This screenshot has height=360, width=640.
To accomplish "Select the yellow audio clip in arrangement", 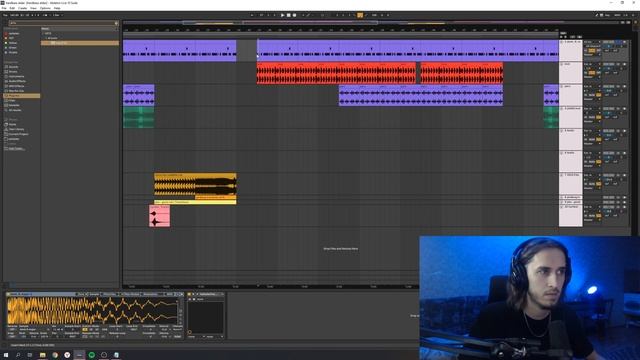I will [195, 184].
